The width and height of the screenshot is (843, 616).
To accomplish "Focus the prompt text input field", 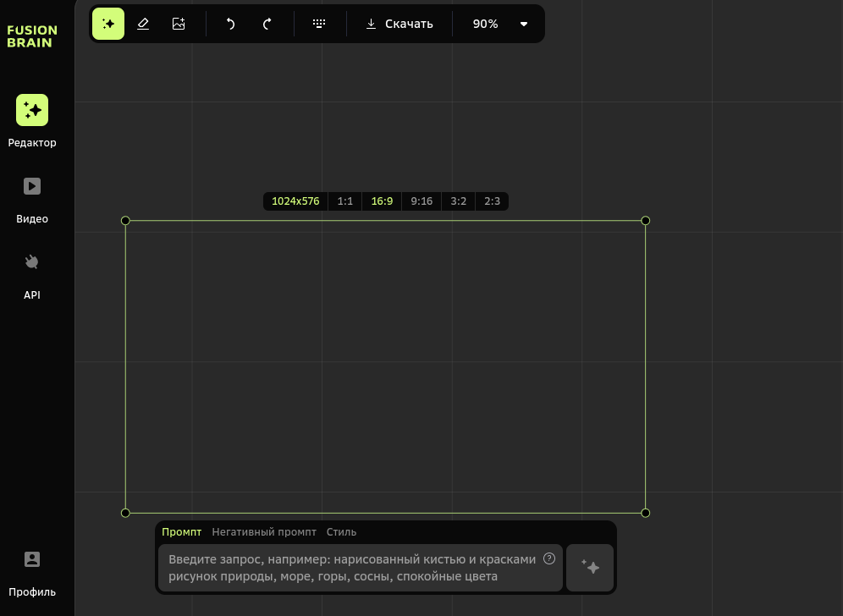I will coord(361,568).
